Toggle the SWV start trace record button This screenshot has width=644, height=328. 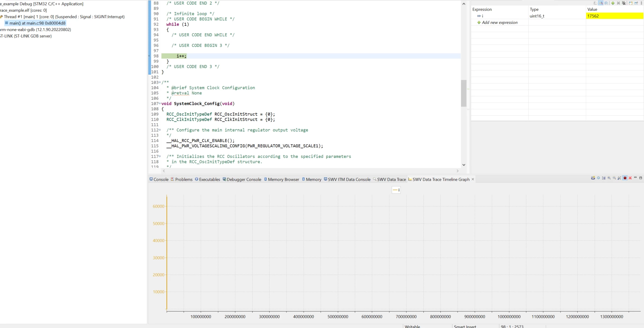[625, 178]
